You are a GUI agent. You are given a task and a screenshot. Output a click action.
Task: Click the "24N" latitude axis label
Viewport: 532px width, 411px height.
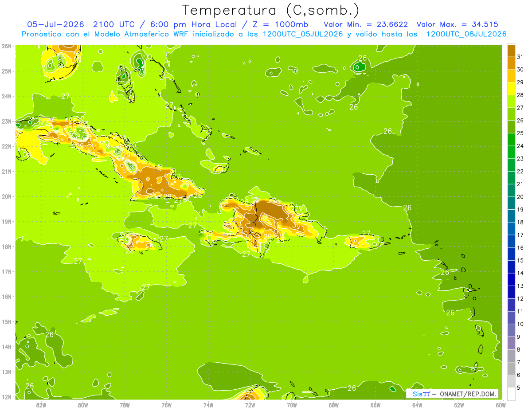(7, 96)
